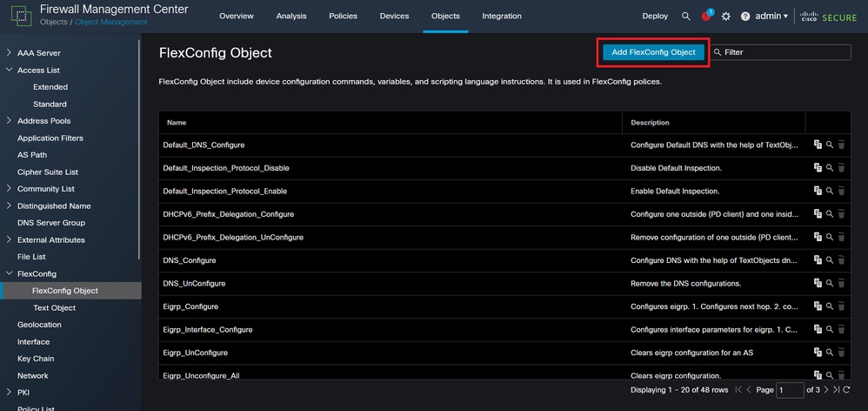868x411 pixels.
Task: Collapse the Access List tree node
Action: click(x=9, y=70)
